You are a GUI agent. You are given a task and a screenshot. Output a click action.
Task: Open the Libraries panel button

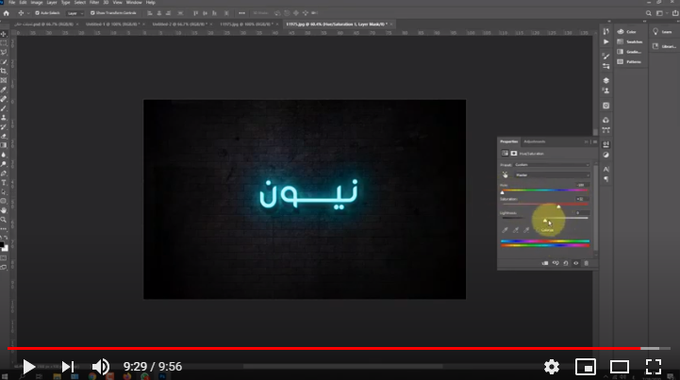pyautogui.click(x=664, y=46)
